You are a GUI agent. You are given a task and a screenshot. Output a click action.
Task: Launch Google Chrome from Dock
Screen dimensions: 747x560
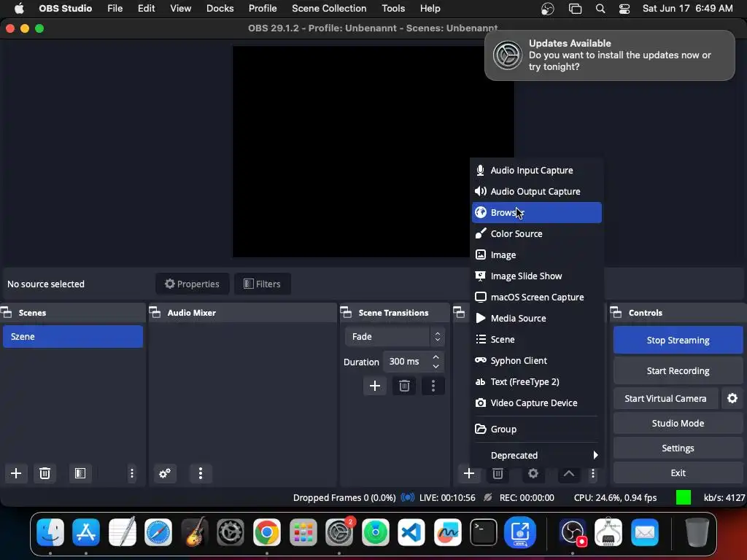[x=267, y=532]
